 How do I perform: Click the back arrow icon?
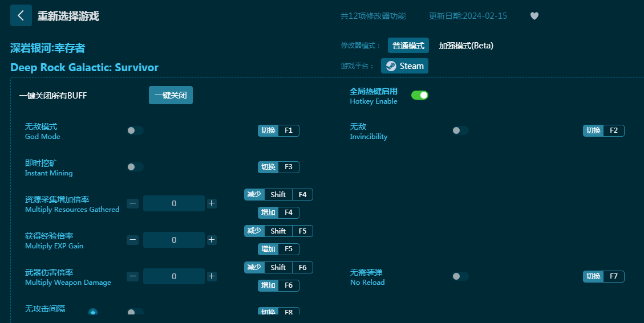tap(21, 15)
